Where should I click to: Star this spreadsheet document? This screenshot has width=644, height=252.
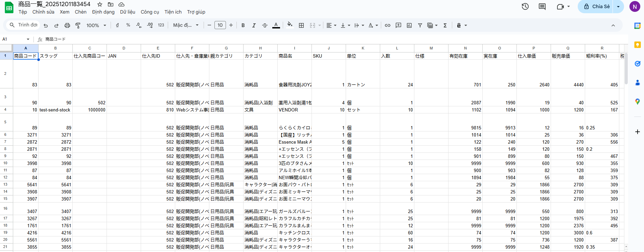tap(100, 4)
